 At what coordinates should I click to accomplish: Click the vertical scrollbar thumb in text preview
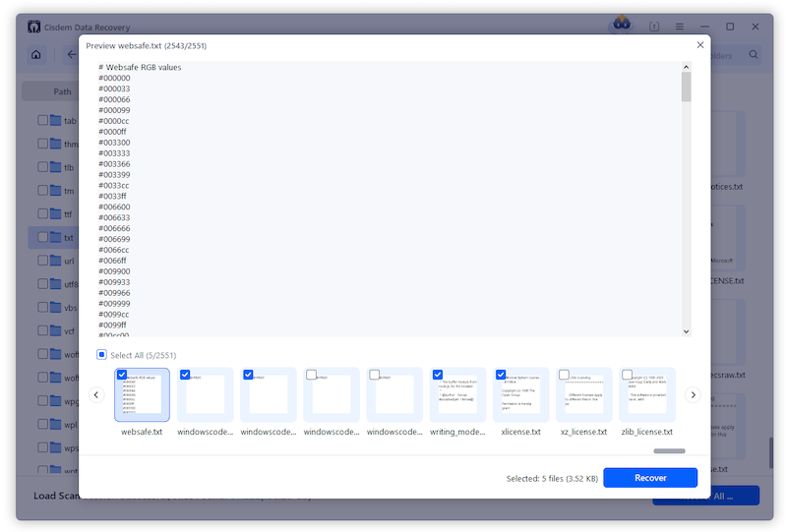686,87
